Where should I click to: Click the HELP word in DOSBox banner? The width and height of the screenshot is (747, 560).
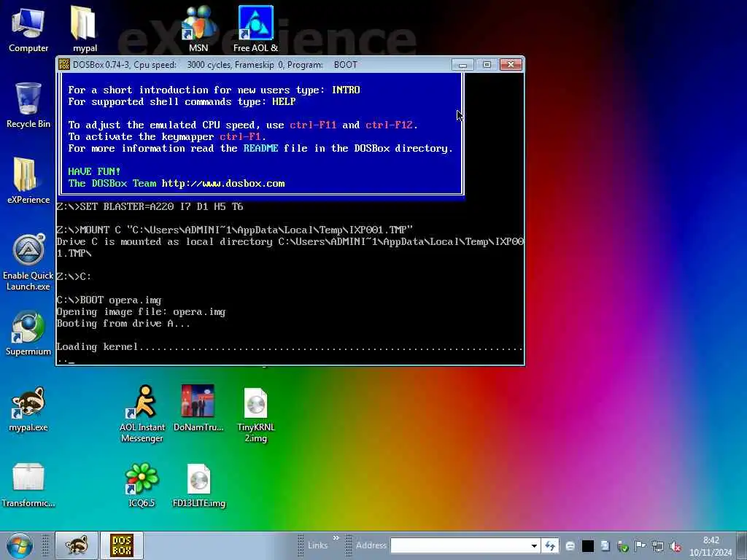[284, 101]
